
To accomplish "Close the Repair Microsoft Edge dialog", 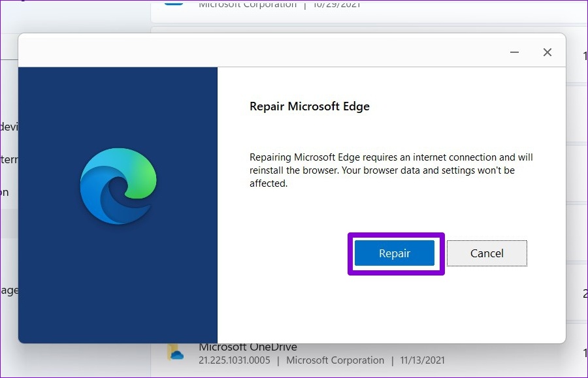I will 547,52.
